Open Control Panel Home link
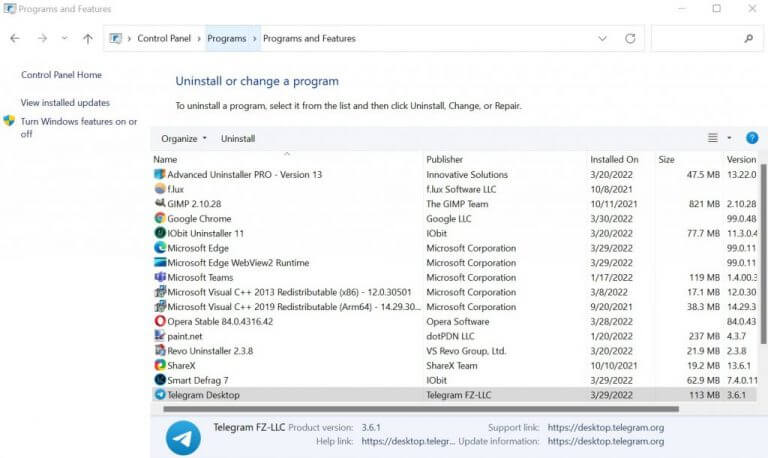Screen dimensions: 768x458 (x=61, y=75)
